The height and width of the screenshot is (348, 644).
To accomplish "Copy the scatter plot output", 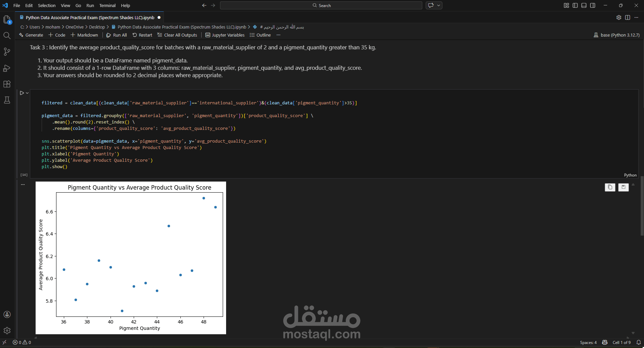I will (610, 187).
